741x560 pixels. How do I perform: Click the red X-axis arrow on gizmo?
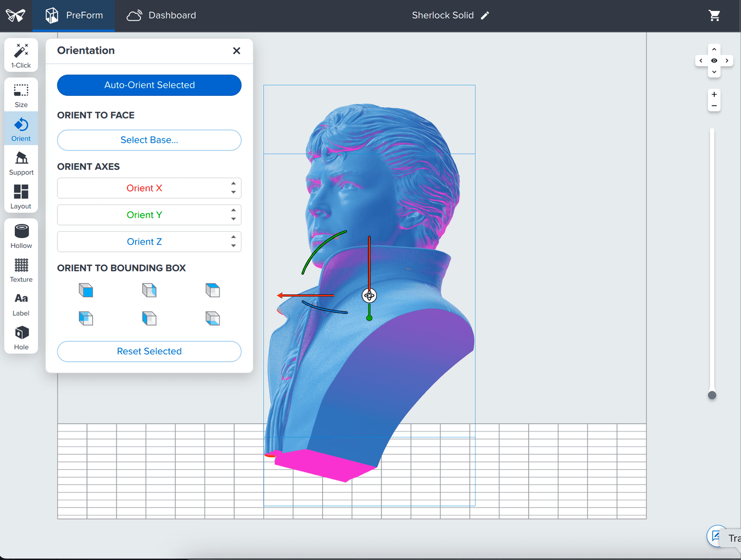pos(305,296)
